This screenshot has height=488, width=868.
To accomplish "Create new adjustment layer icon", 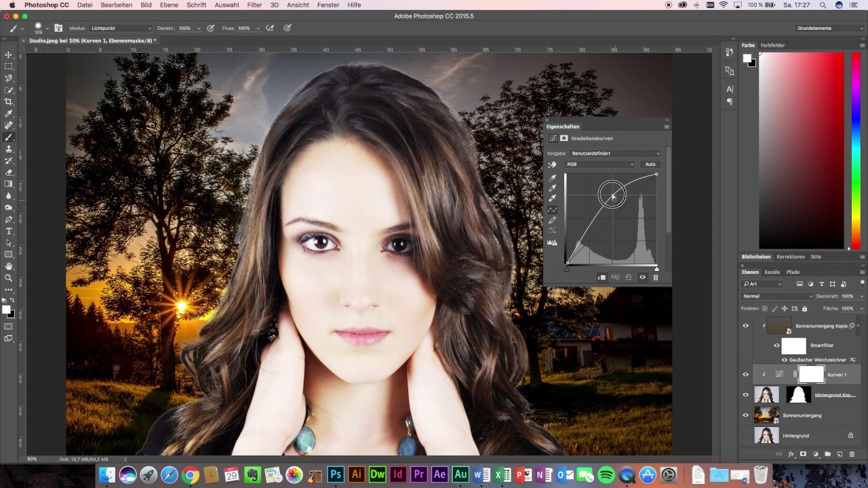I will pyautogui.click(x=816, y=454).
